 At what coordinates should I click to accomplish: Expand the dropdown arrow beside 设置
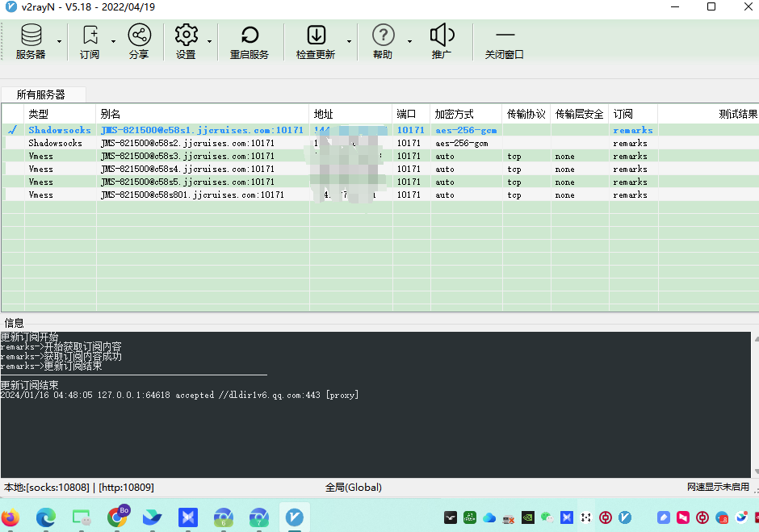210,42
